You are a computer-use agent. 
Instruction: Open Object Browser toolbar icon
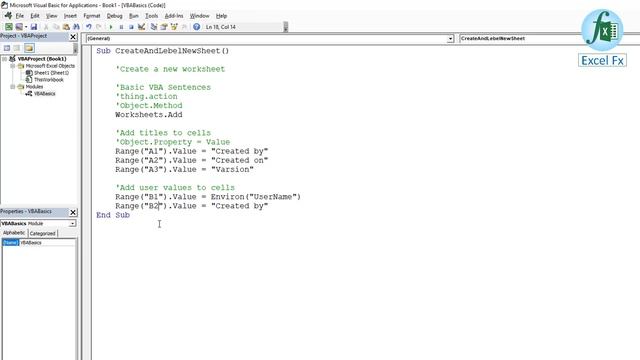tap(174, 27)
